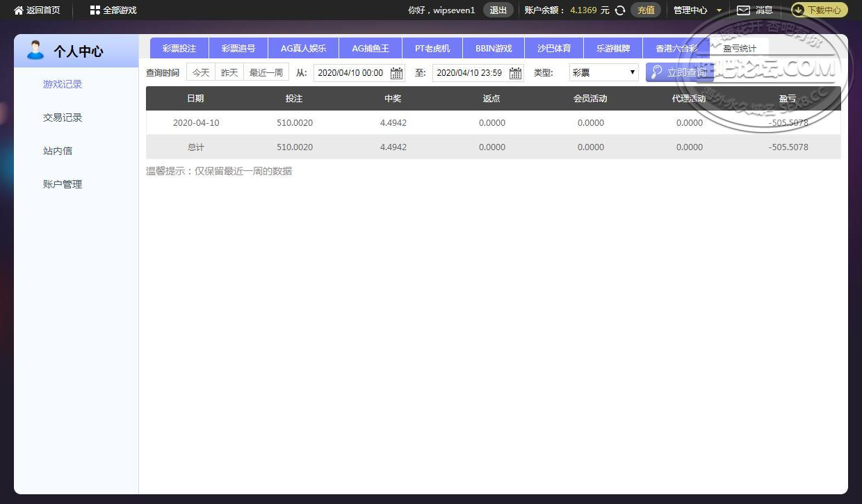Image resolution: width=862 pixels, height=504 pixels.
Task: Open 游戏记录 in the sidebar
Action: click(63, 84)
